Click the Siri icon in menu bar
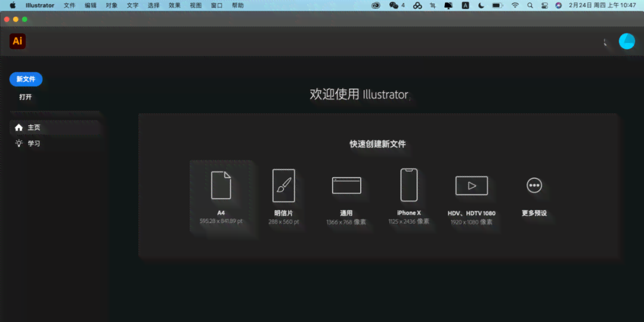The width and height of the screenshot is (644, 322). [x=558, y=5]
